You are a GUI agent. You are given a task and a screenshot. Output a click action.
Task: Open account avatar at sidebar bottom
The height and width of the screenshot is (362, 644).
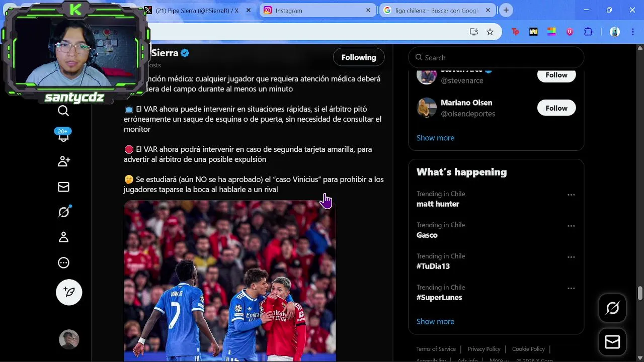click(69, 340)
